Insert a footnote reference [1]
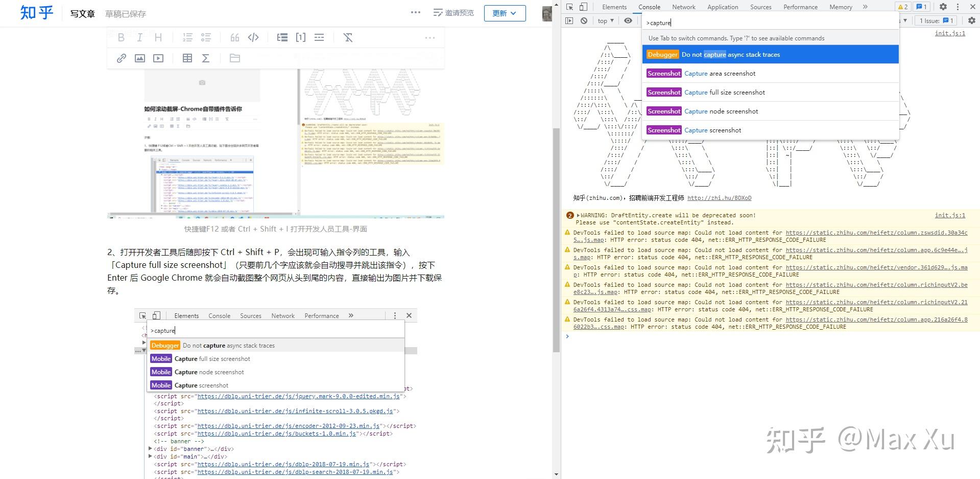The width and height of the screenshot is (980, 479). [301, 37]
